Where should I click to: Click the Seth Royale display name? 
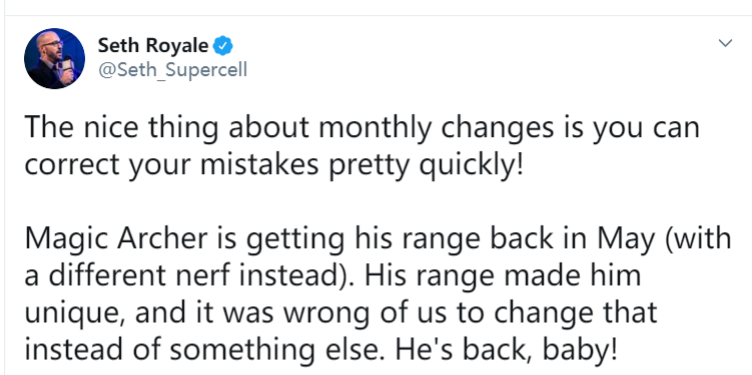[153, 46]
